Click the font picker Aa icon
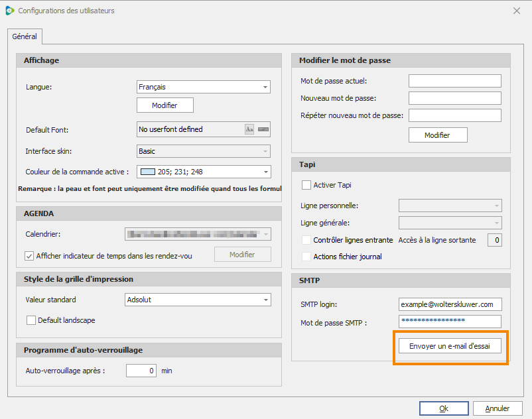The width and height of the screenshot is (532, 419). click(x=249, y=129)
